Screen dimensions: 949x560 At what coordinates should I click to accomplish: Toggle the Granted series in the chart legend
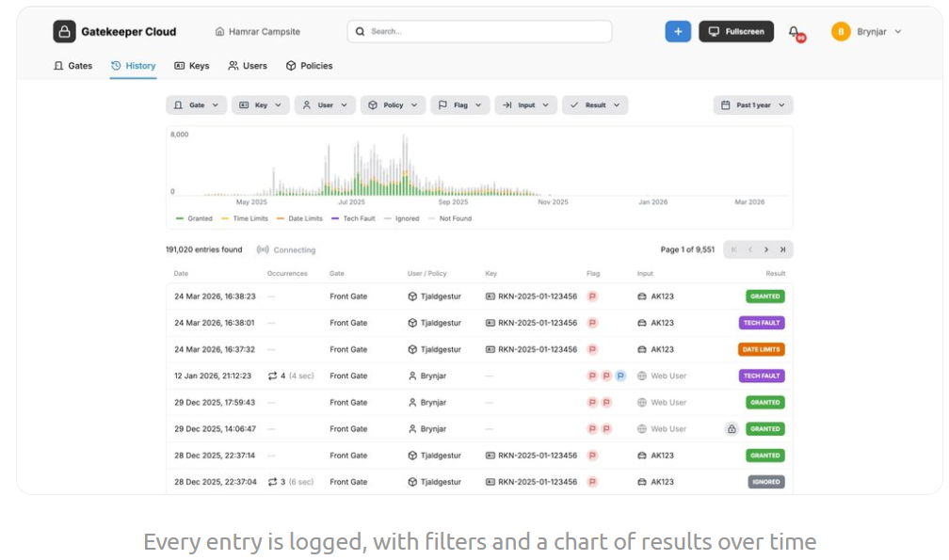click(x=194, y=218)
